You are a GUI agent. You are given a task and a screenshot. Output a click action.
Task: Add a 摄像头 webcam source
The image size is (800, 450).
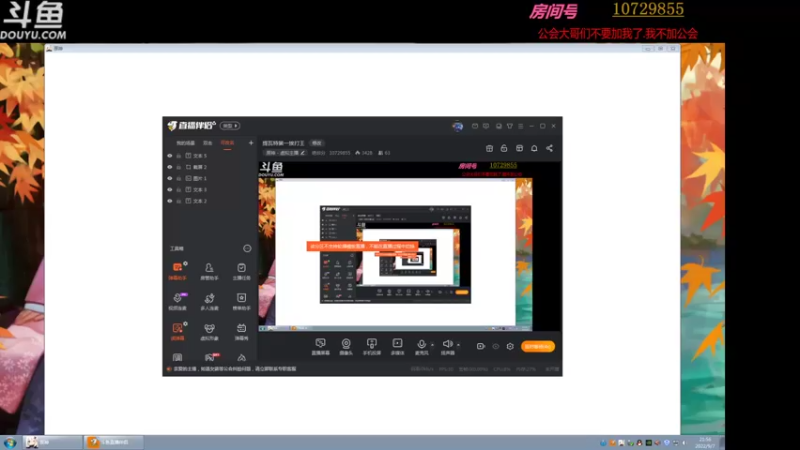[346, 346]
